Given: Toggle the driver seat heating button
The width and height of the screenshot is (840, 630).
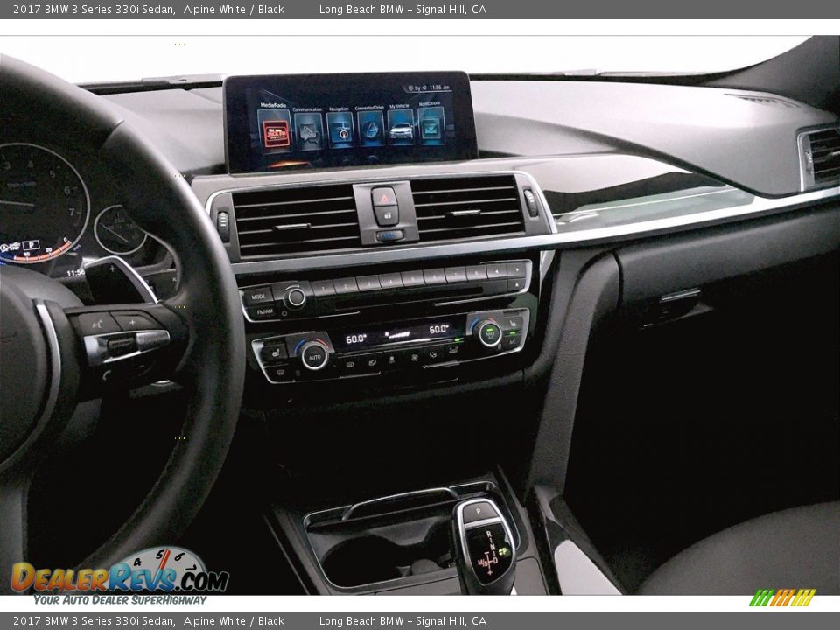Looking at the screenshot, I should [273, 352].
